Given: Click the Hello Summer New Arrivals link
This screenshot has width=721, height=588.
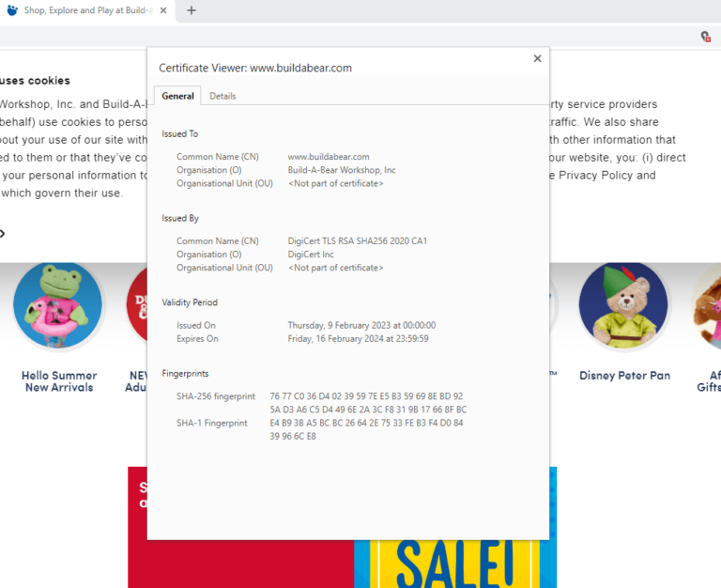Looking at the screenshot, I should pyautogui.click(x=59, y=381).
